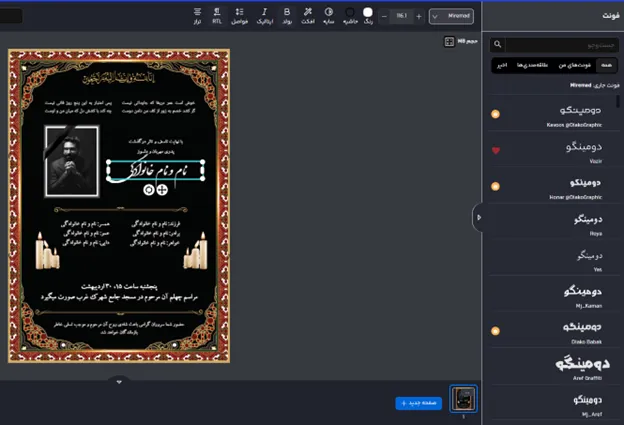
Task: Open the white text color (رنگ) swatch
Action: point(367,13)
